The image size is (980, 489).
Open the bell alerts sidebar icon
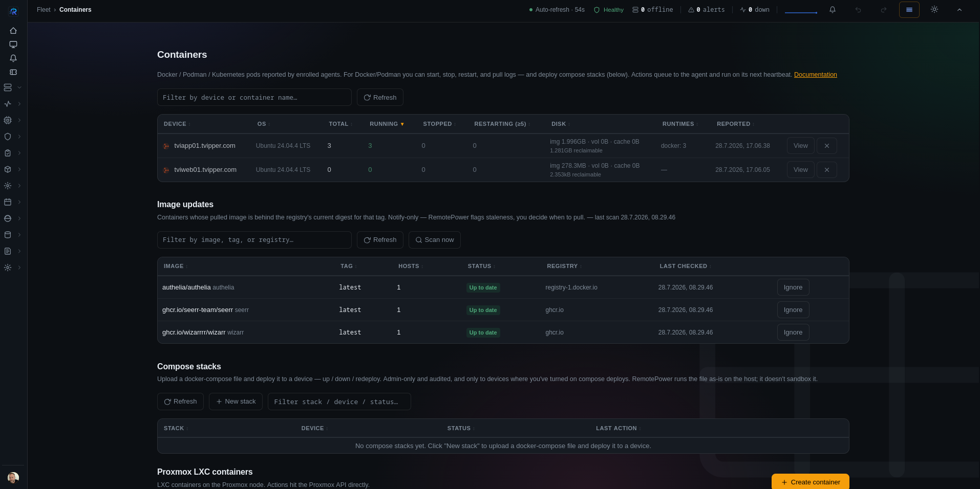[13, 58]
